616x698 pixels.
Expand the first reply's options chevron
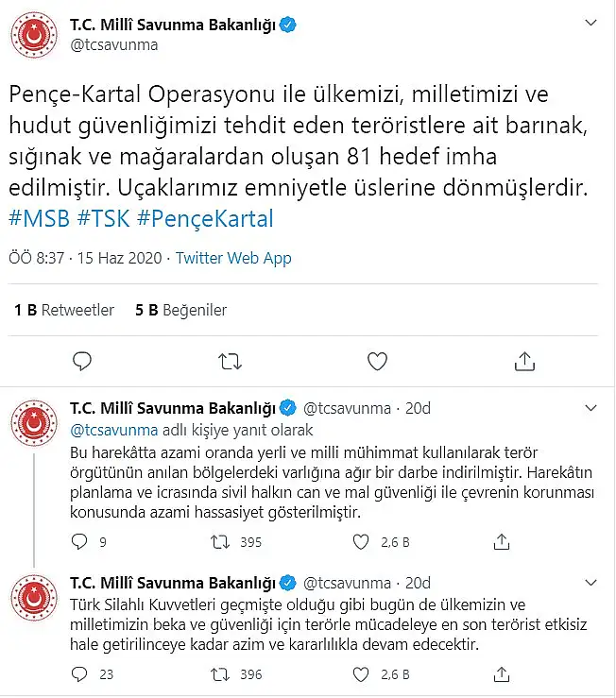pyautogui.click(x=590, y=408)
